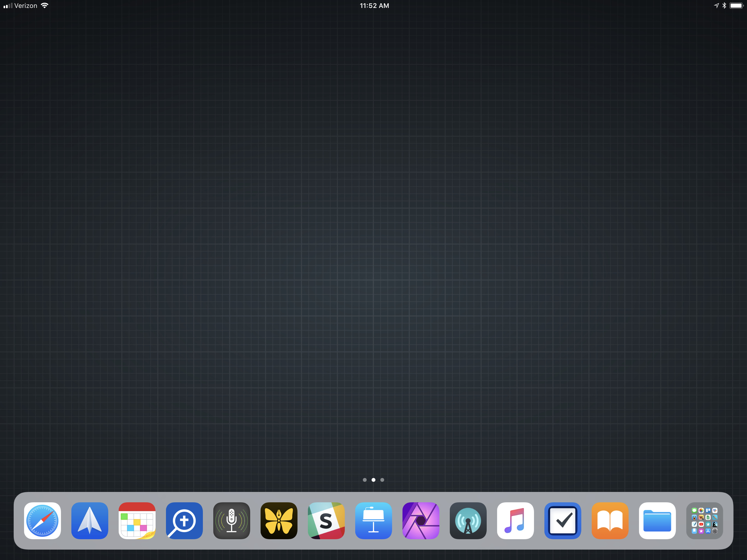The height and width of the screenshot is (560, 747).
Task: Launch Keynote presentations
Action: [373, 520]
